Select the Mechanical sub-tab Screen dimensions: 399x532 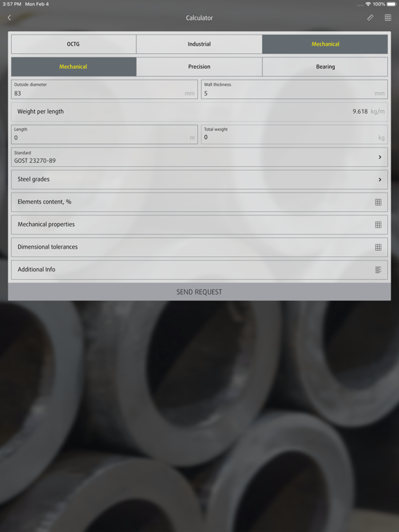73,66
